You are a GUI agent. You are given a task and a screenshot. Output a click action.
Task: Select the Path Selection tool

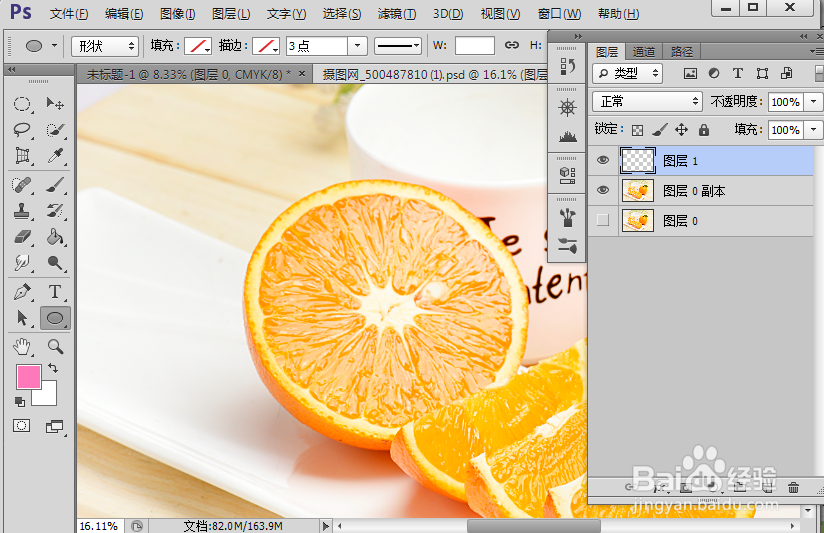pos(22,318)
